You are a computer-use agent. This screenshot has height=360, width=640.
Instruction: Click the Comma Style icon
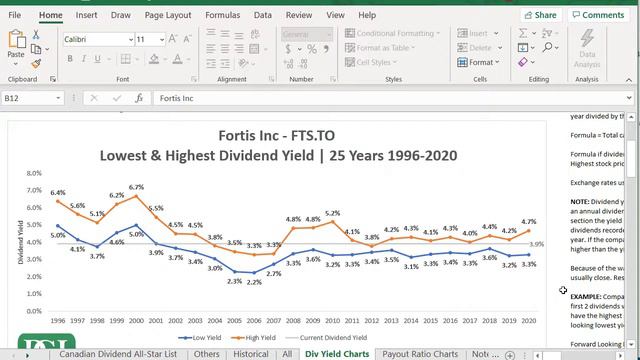[326, 49]
